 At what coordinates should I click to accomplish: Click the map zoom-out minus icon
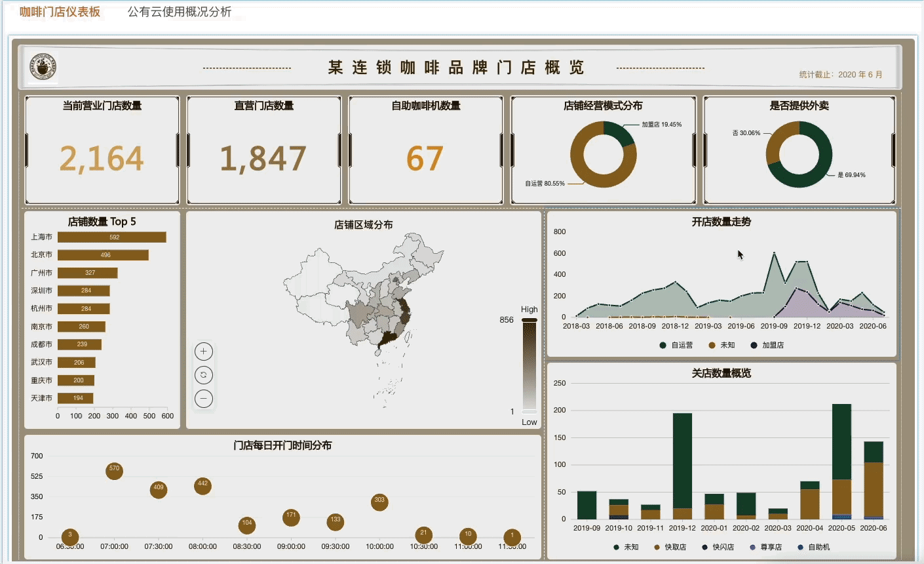tap(204, 399)
